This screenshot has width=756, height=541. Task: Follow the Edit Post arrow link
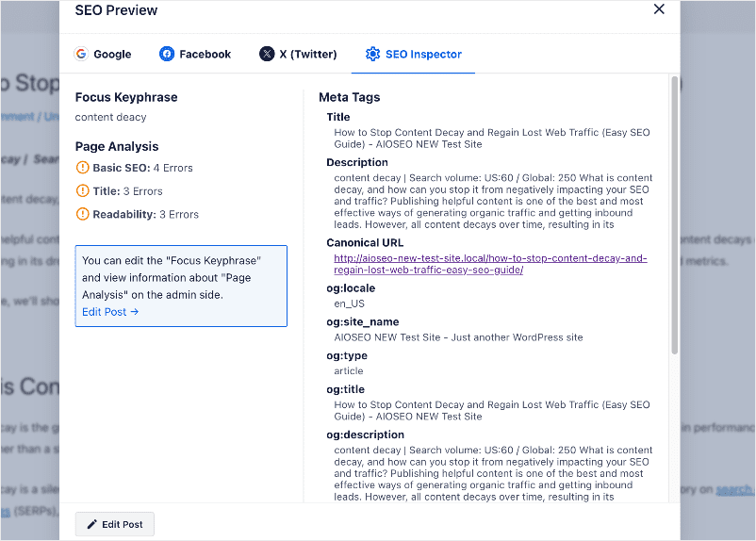pos(110,312)
